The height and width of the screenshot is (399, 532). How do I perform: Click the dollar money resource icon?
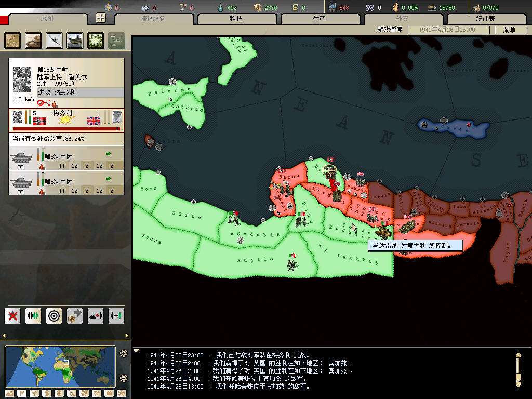tap(295, 7)
